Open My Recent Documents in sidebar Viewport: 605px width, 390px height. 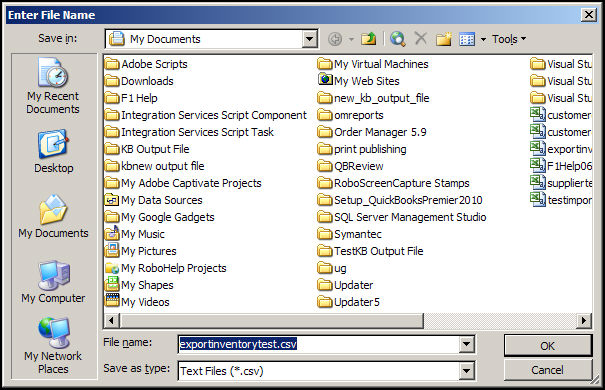click(53, 86)
